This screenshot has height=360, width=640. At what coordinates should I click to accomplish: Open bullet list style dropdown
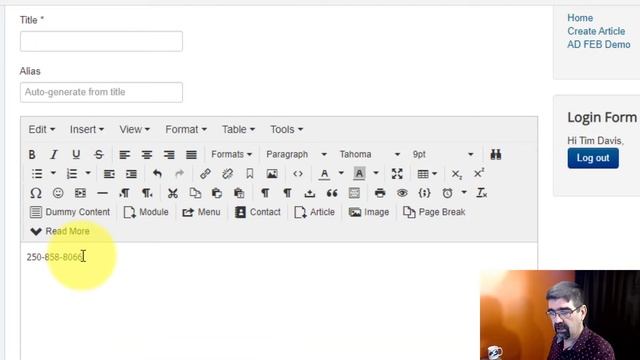pos(53,173)
